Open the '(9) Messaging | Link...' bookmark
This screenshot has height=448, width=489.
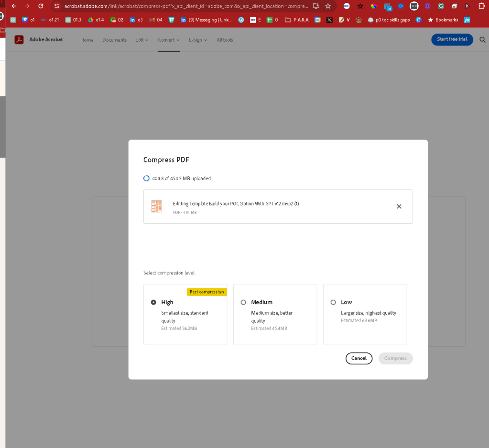(x=206, y=20)
